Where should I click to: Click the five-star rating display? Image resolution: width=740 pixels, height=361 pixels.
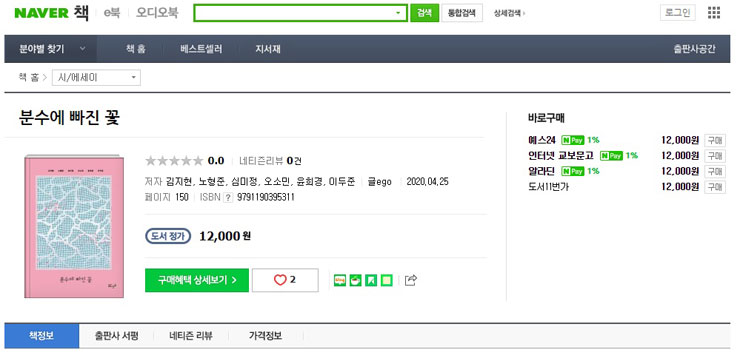pos(174,161)
